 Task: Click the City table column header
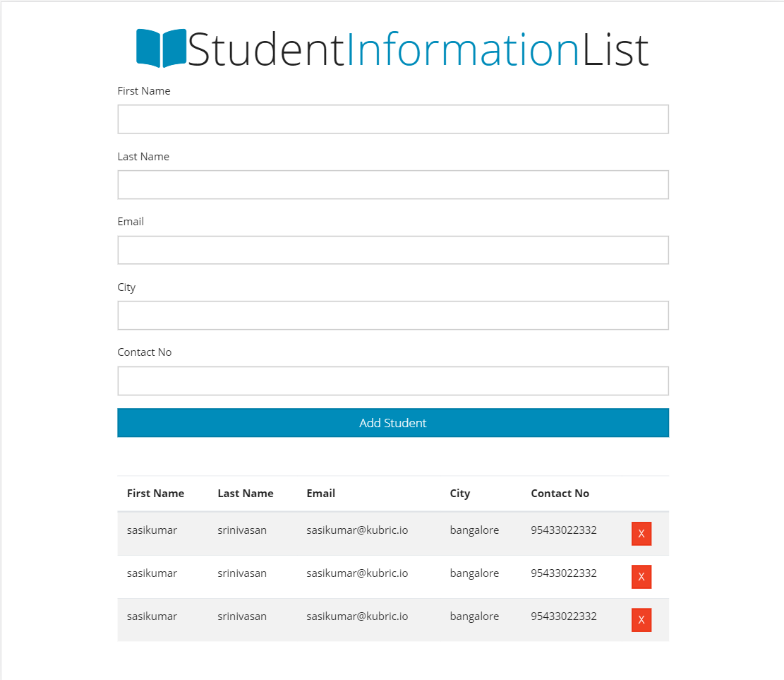pyautogui.click(x=459, y=494)
